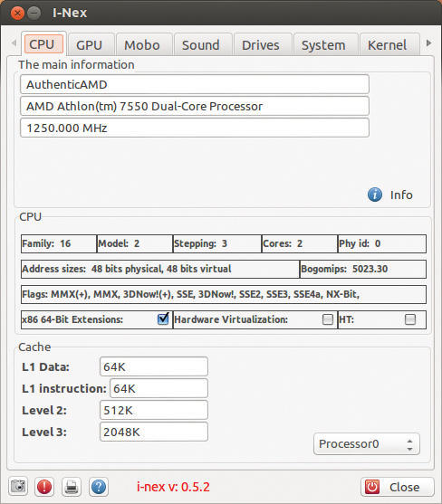The width and height of the screenshot is (442, 504).
Task: Click the Cores: 2 cell
Action: (300, 243)
